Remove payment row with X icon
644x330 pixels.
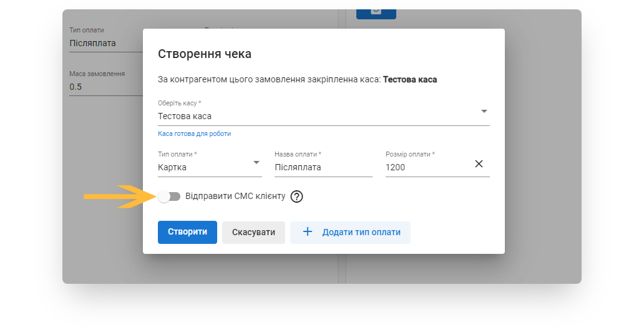[x=479, y=164]
